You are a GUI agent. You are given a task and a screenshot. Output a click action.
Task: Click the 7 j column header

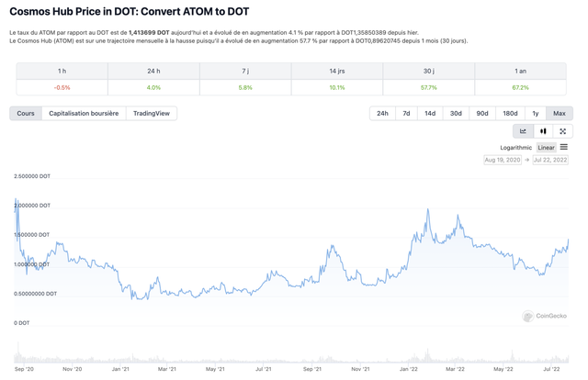click(x=245, y=72)
